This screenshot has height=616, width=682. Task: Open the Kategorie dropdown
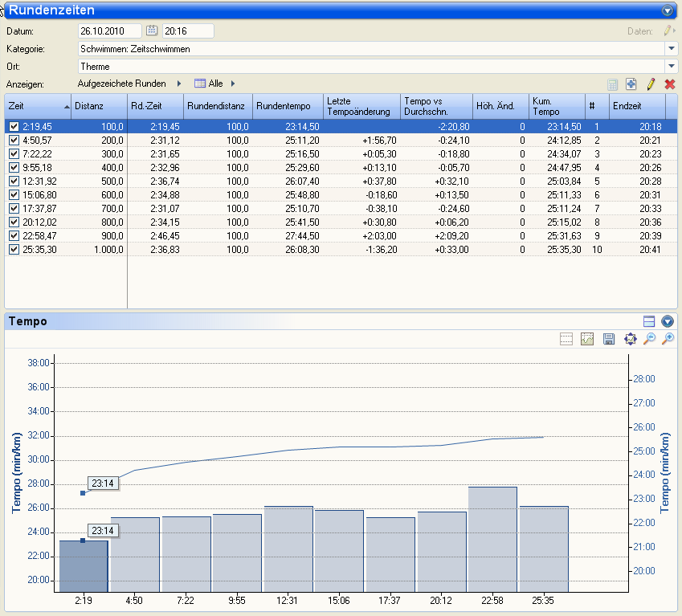pyautogui.click(x=672, y=49)
